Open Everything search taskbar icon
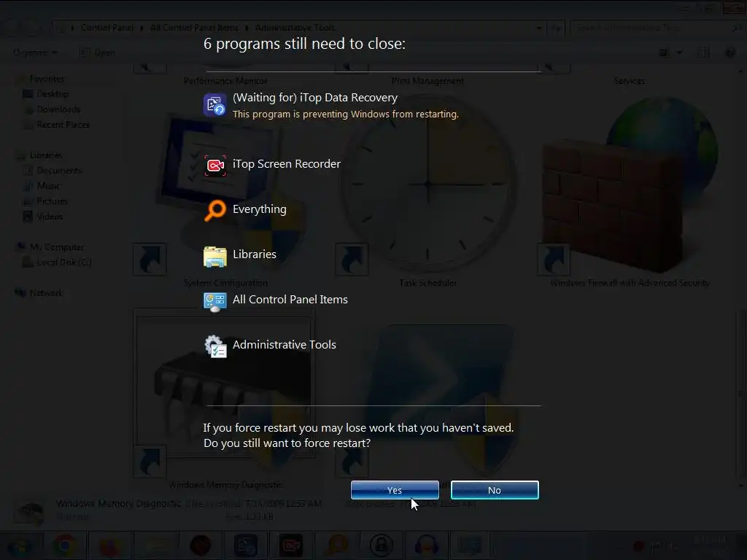Viewport: 747px width, 560px height. [336, 545]
